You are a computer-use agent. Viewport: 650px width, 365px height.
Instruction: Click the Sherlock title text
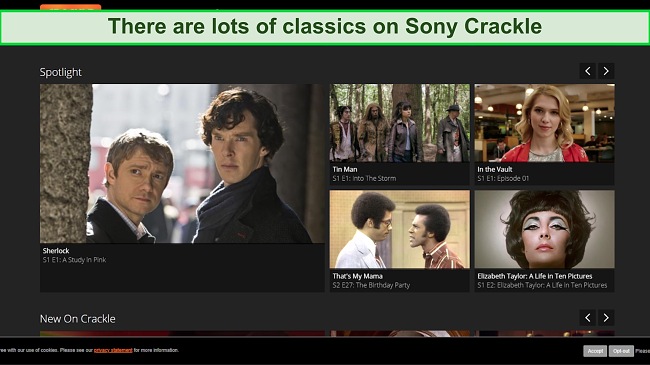pos(56,251)
